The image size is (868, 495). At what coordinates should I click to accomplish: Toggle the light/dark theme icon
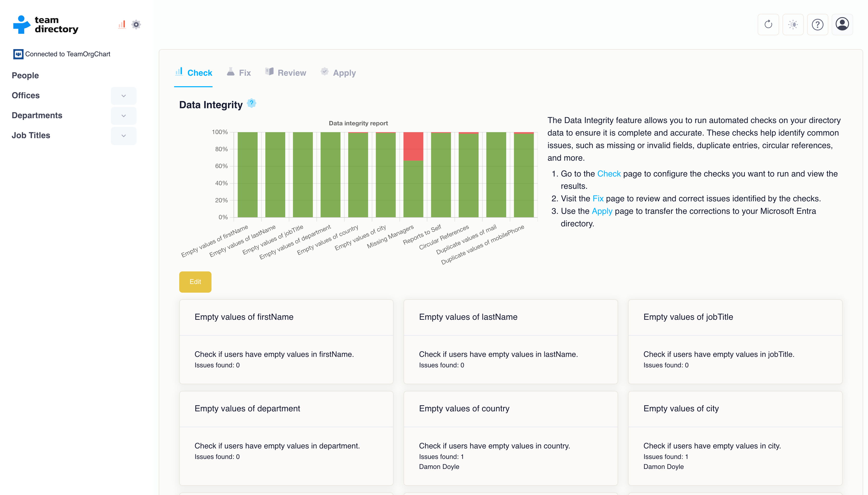[x=793, y=25]
